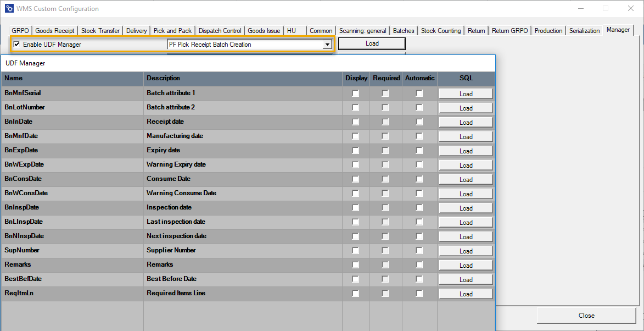The width and height of the screenshot is (644, 331).
Task: Click the top Load button beside dropdown
Action: (372, 43)
